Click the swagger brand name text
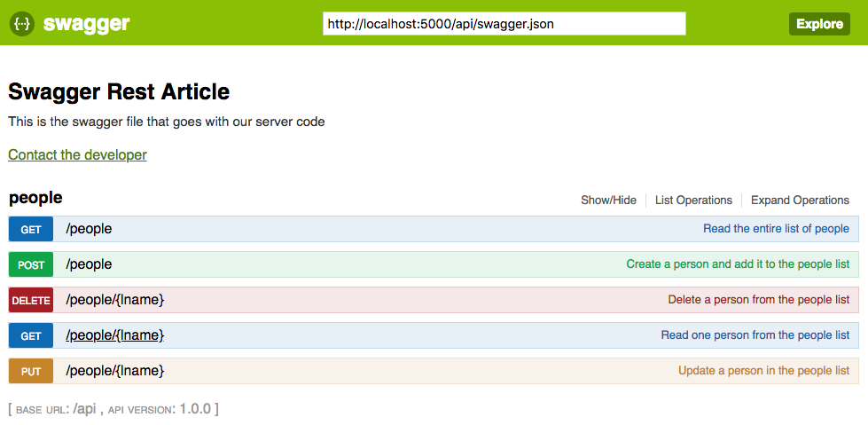The height and width of the screenshot is (425, 868). (x=86, y=23)
